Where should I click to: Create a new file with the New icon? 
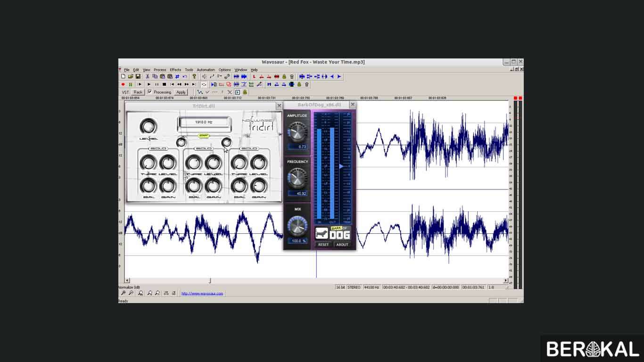pyautogui.click(x=123, y=76)
